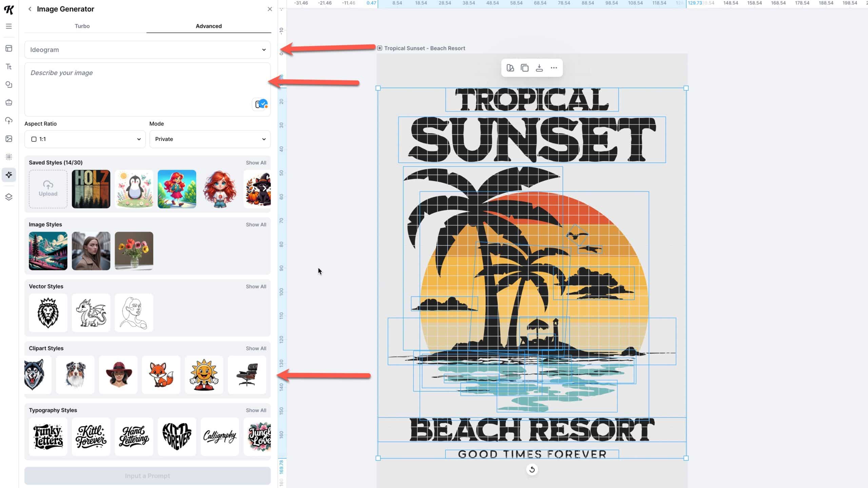This screenshot has width=868, height=488.
Task: Click the Tropical Sunset - Beach Resort artboard title
Action: (425, 48)
